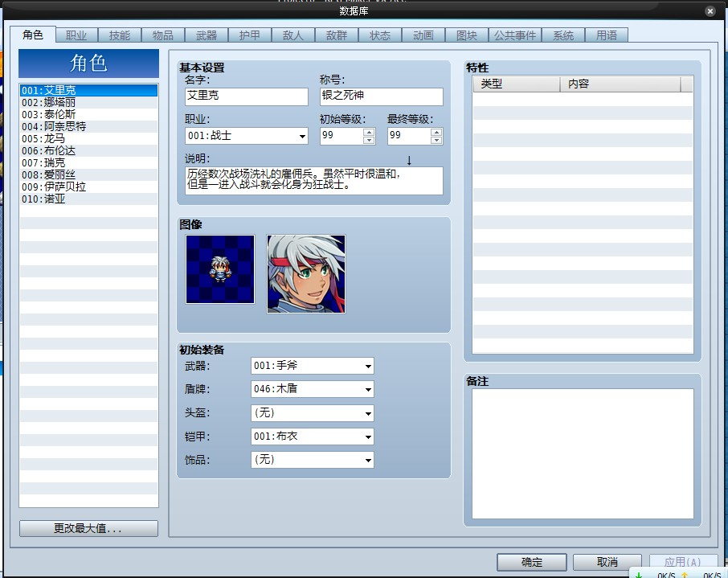Open the 公共事件 tab

(x=515, y=35)
